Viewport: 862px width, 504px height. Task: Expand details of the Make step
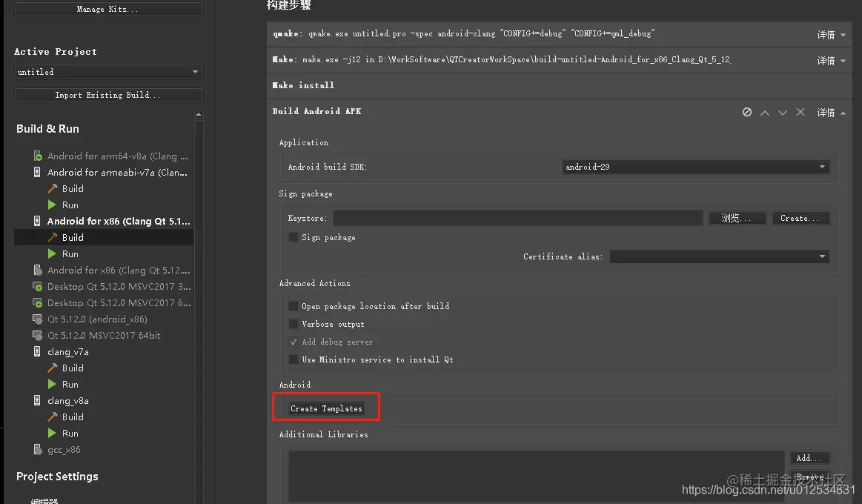point(831,61)
